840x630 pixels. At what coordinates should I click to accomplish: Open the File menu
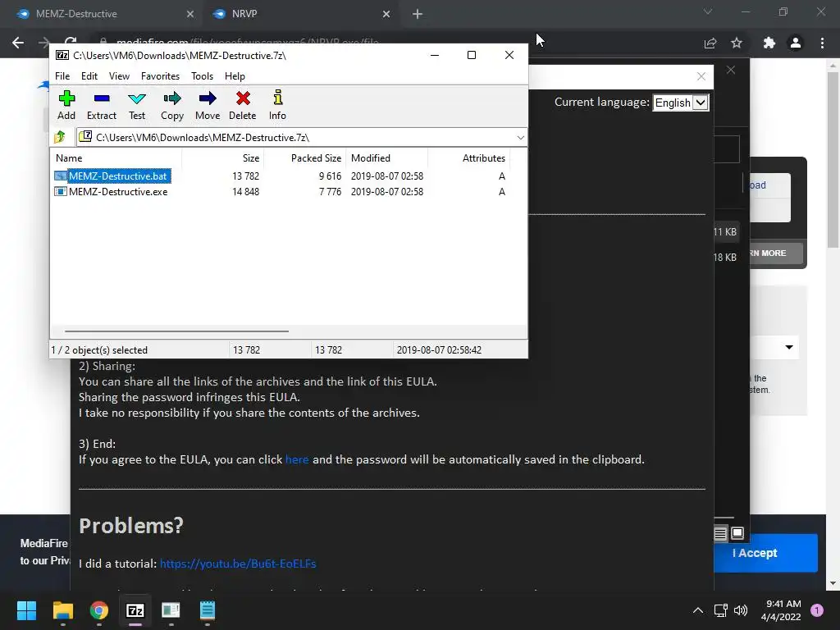pyautogui.click(x=62, y=76)
